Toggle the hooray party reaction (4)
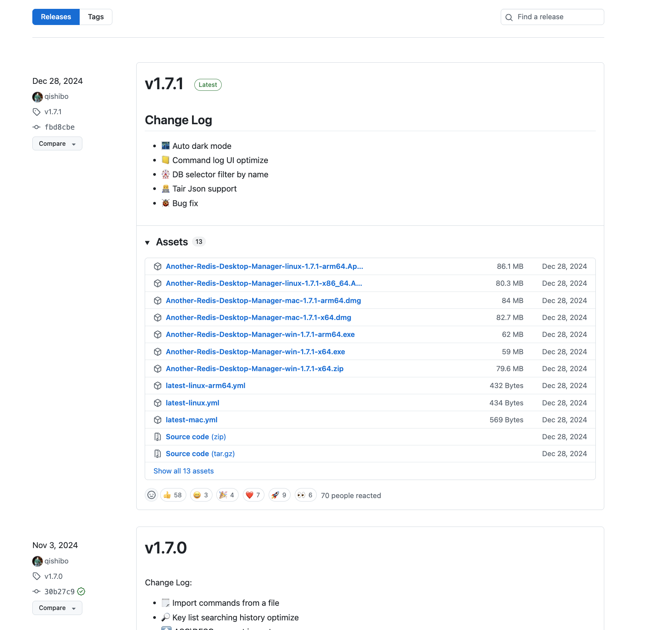 [x=227, y=495]
